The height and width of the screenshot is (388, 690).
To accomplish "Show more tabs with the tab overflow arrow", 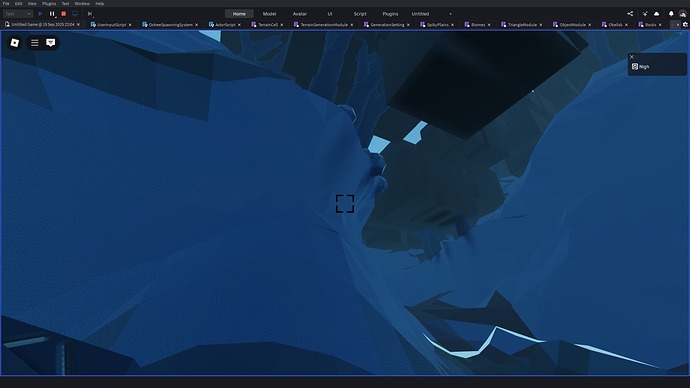I will tap(677, 25).
